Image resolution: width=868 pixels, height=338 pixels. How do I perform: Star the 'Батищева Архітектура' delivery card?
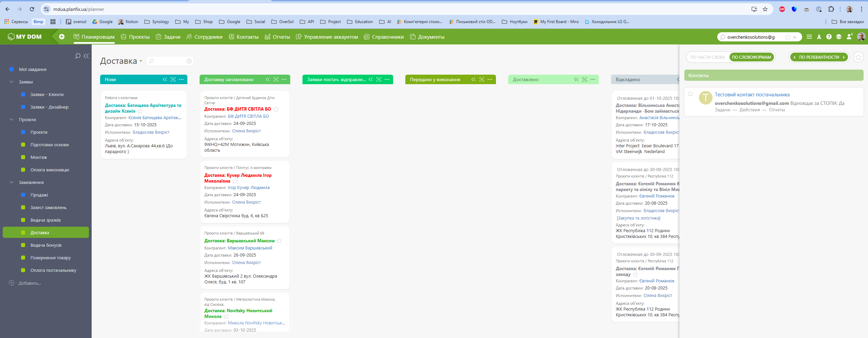tap(140, 111)
